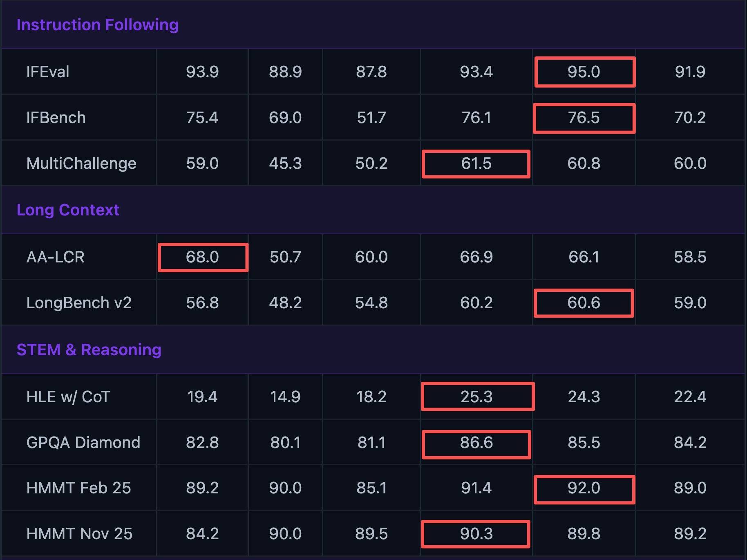Click the AA-LCR benchmark name
This screenshot has height=560, width=747.
click(56, 257)
